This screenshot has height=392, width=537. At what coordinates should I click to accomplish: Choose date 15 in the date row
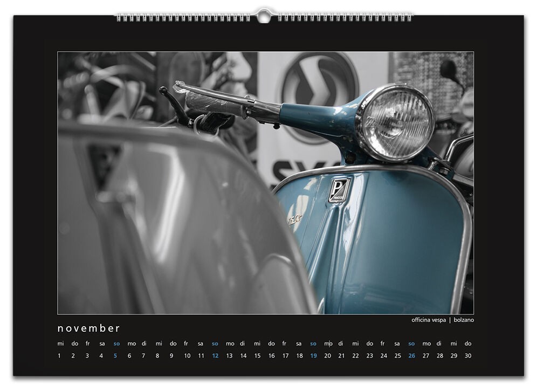point(257,356)
